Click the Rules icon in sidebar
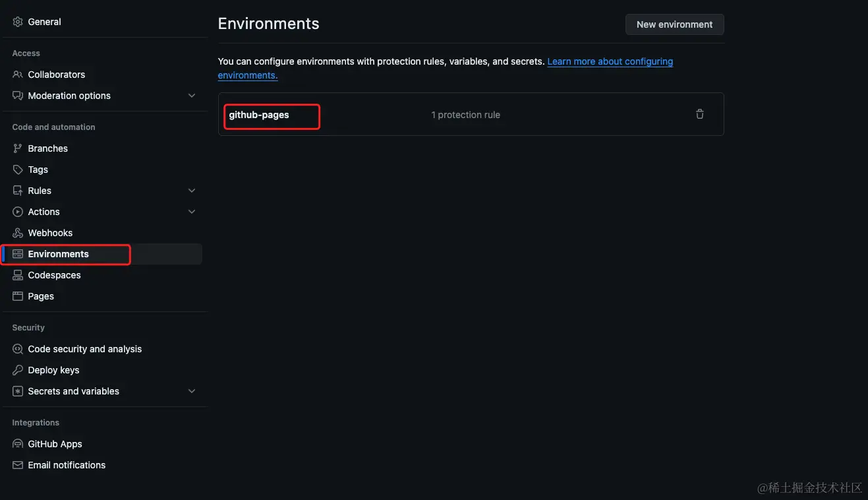The image size is (868, 500). [x=18, y=191]
